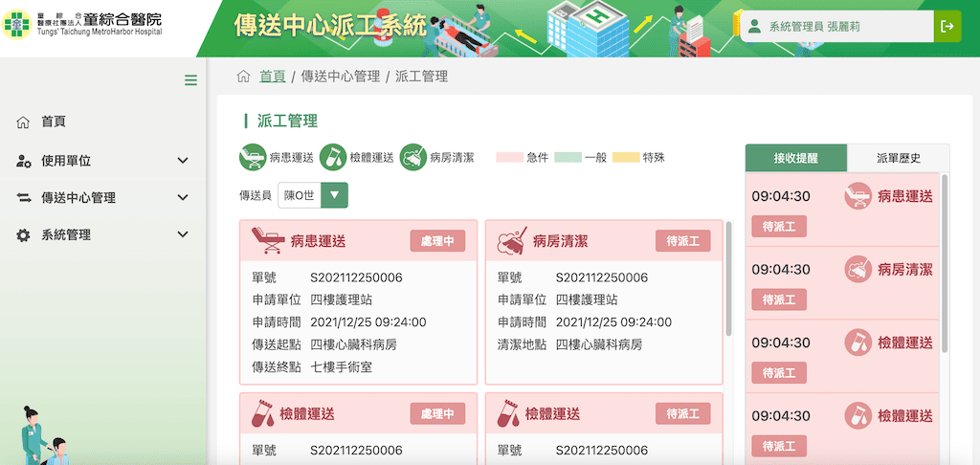Open 首頁 in the left sidebar

pos(54,122)
